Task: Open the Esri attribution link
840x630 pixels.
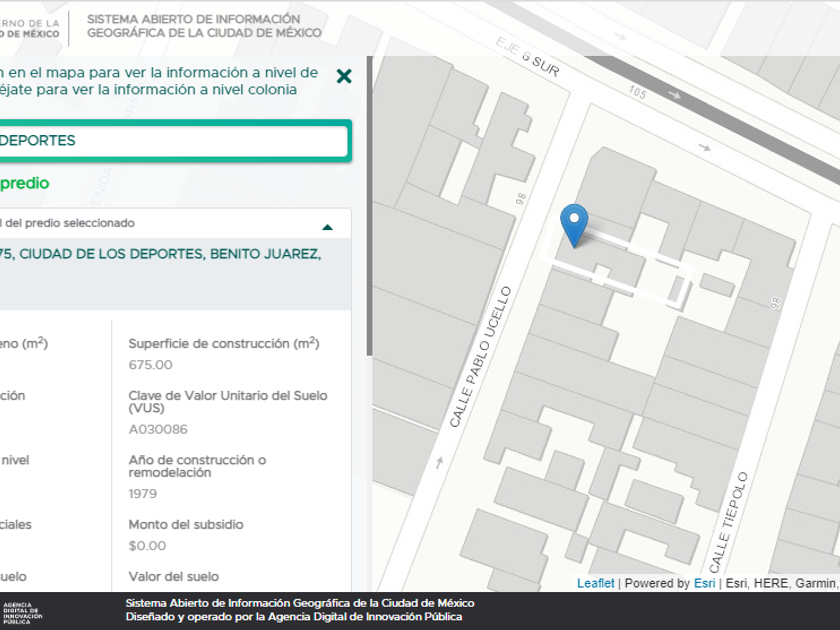Action: coord(704,583)
